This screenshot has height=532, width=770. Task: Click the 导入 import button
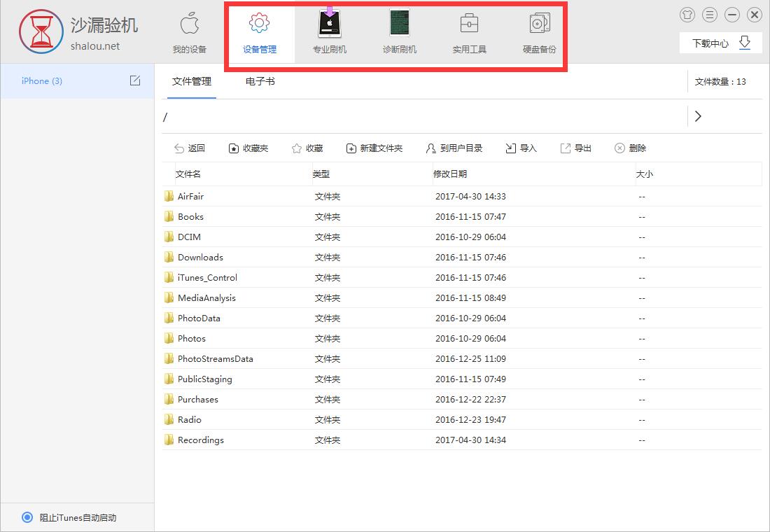(521, 148)
